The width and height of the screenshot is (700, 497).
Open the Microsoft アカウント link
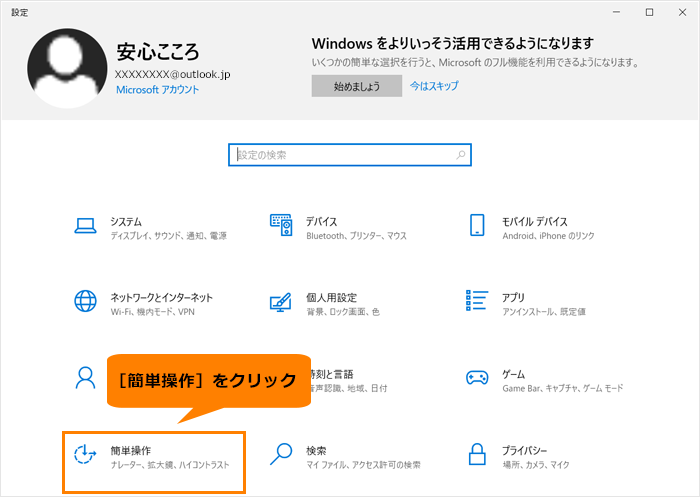pyautogui.click(x=158, y=90)
